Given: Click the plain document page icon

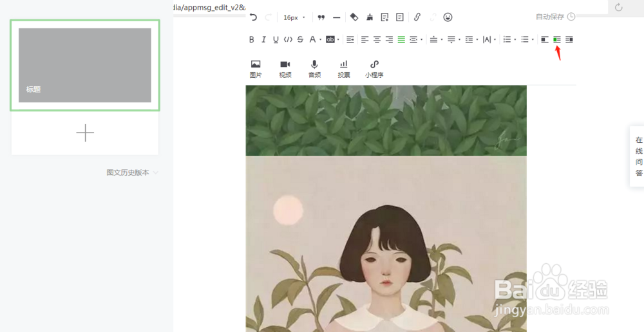Looking at the screenshot, I should pyautogui.click(x=400, y=17).
